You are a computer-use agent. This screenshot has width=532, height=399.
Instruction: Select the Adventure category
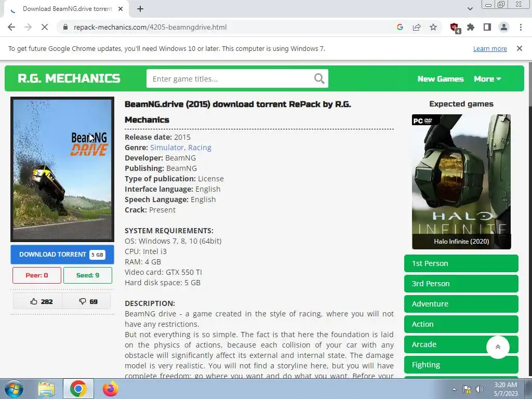click(461, 304)
